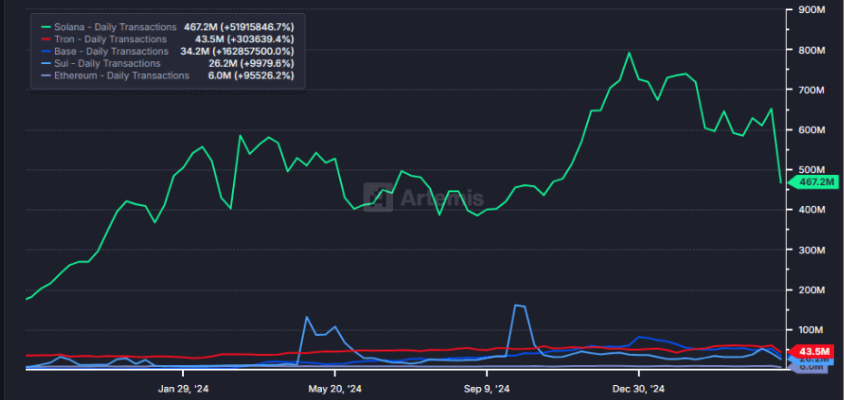844x400 pixels.
Task: Click the Artemis watermark logo icon
Action: [x=378, y=197]
